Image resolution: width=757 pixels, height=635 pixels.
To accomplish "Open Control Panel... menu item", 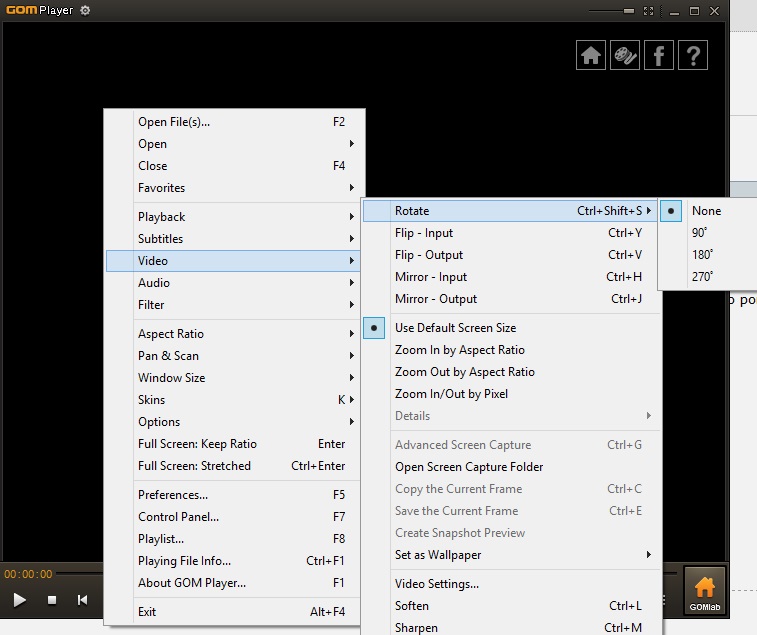I will click(x=233, y=517).
